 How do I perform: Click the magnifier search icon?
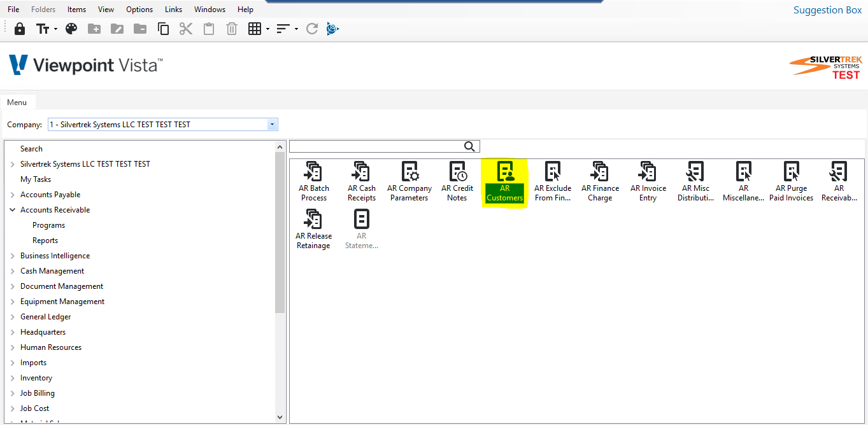point(470,146)
